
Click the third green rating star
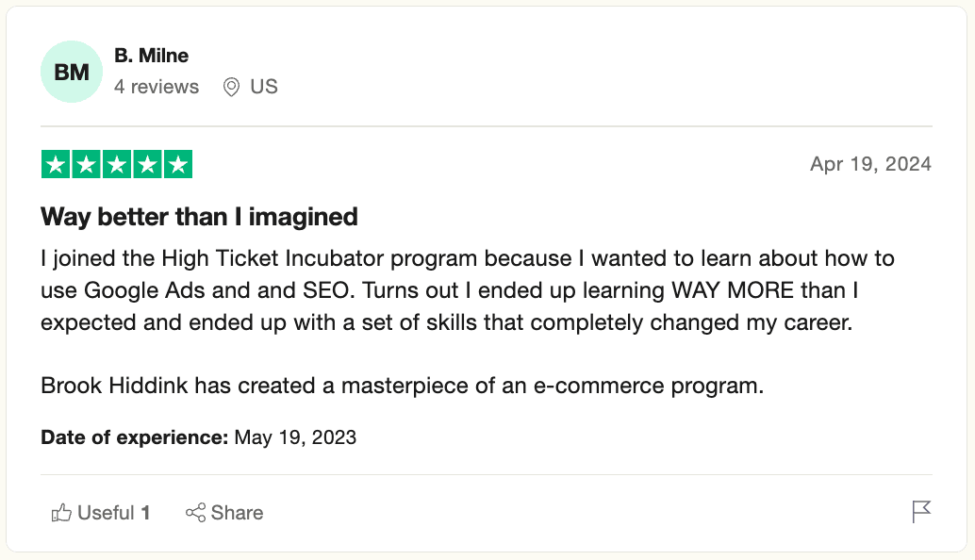(x=117, y=165)
